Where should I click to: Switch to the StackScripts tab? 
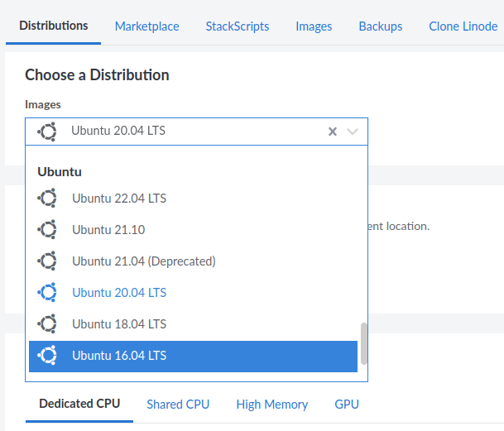click(x=238, y=26)
